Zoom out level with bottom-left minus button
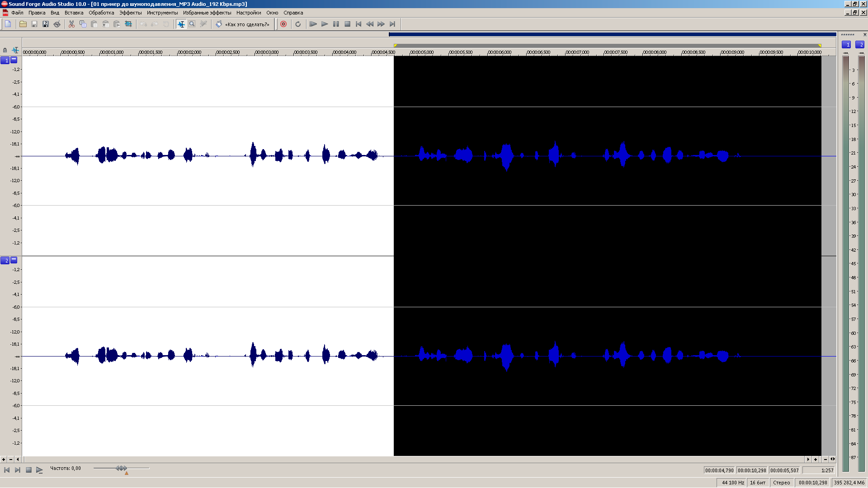The width and height of the screenshot is (868, 488). 10,459
